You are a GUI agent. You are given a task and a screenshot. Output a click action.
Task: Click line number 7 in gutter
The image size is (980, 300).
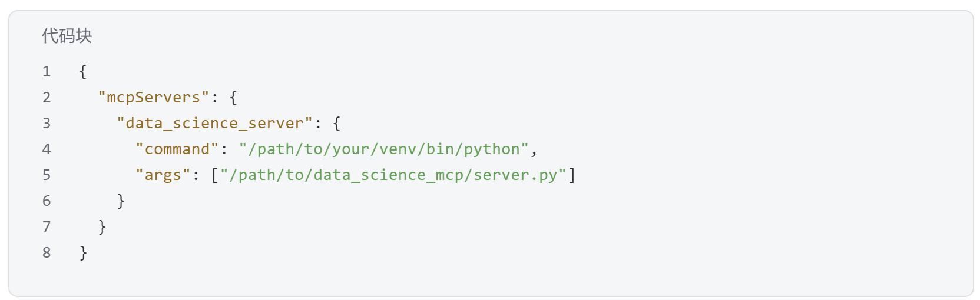tap(47, 227)
